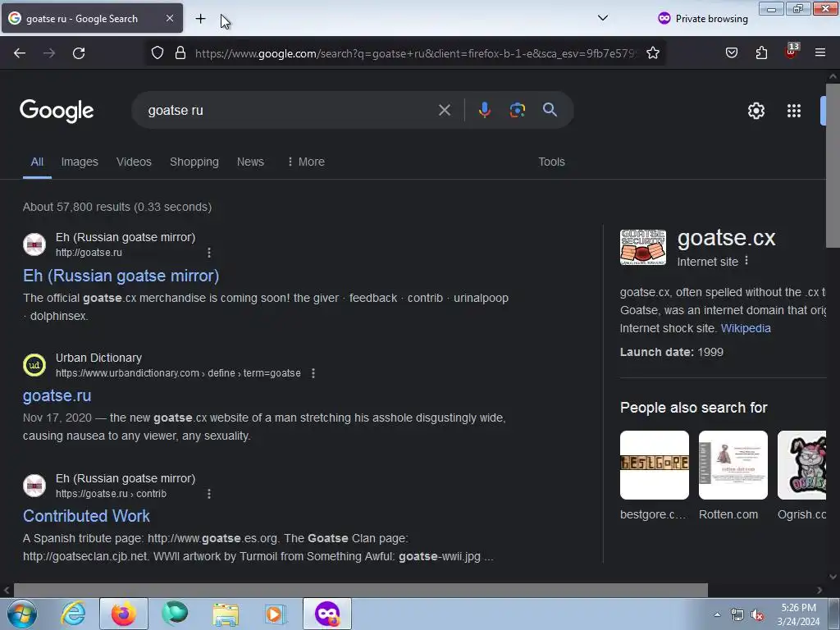List all tabs dropdown arrow
The width and height of the screenshot is (840, 630).
(x=603, y=18)
